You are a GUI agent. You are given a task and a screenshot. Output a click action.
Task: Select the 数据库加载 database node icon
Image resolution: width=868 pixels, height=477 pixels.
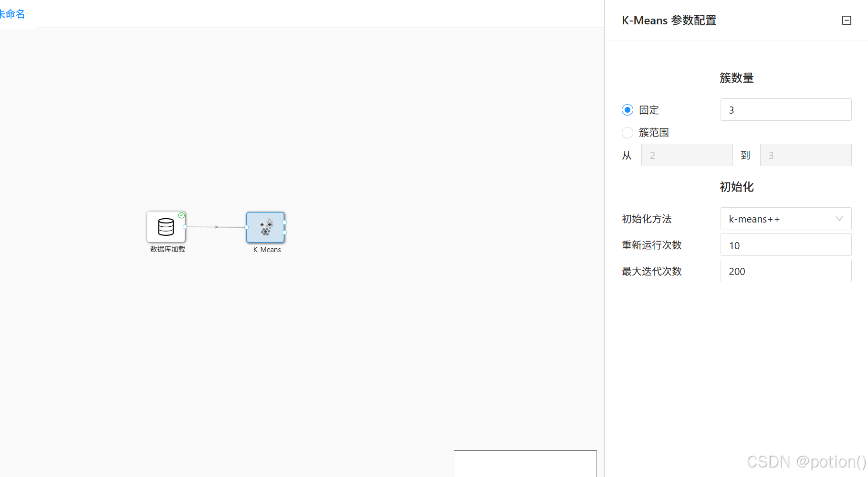point(166,227)
